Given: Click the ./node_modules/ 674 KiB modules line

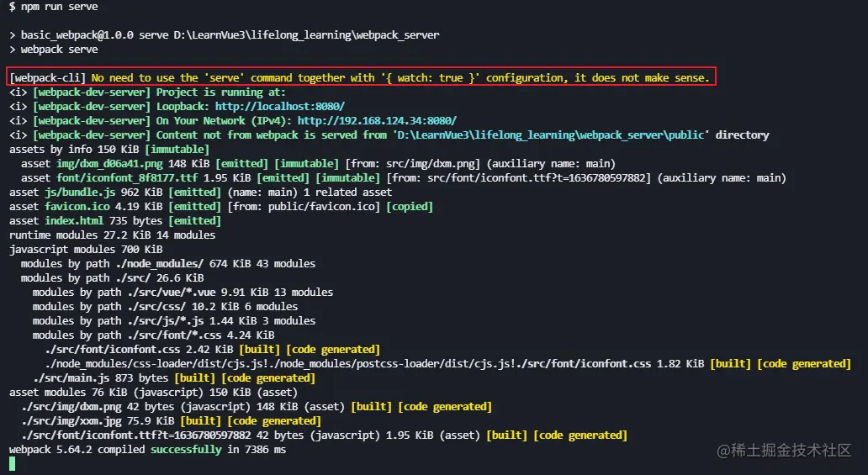Looking at the screenshot, I should 167,264.
